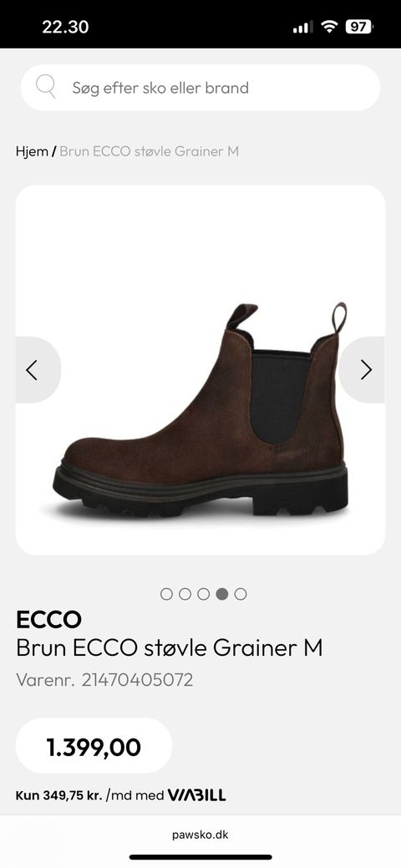
Task: Open 'Brun ECCO støvle Grainer M' breadcrumb
Action: 149,151
